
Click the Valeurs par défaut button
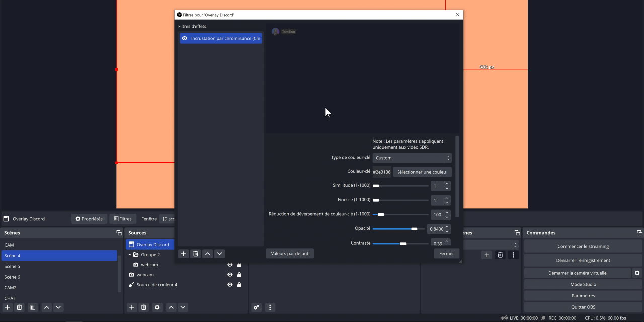(289, 254)
